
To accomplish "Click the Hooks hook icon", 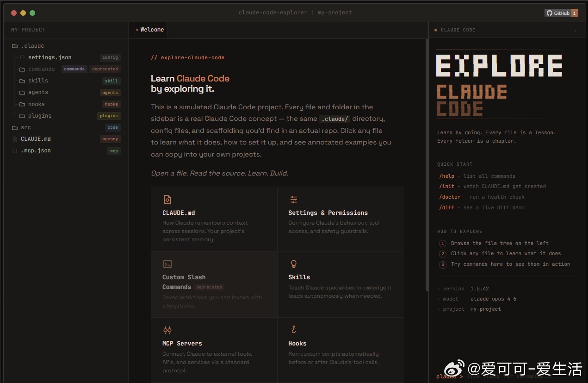I will 293,330.
